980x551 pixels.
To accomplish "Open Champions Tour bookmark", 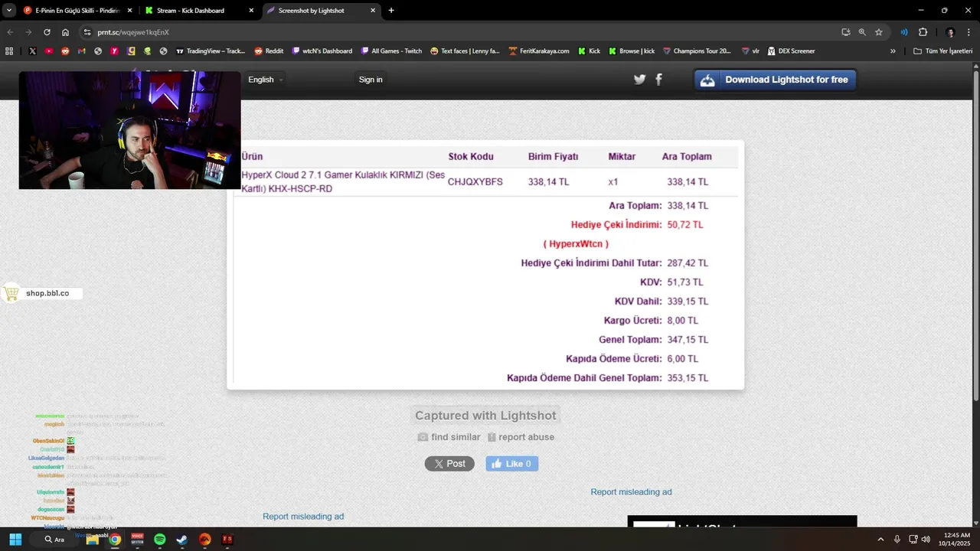I will pyautogui.click(x=697, y=51).
